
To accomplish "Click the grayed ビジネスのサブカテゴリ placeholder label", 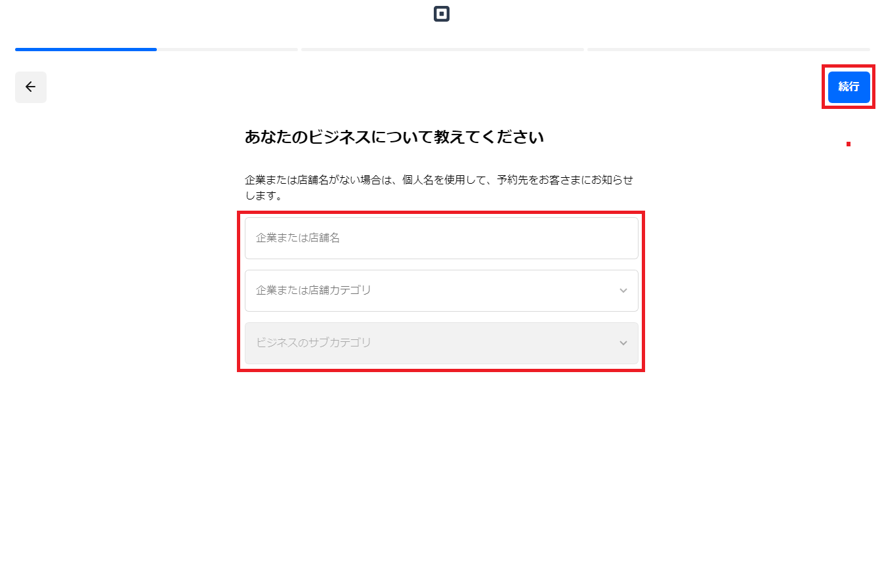I will tap(314, 343).
